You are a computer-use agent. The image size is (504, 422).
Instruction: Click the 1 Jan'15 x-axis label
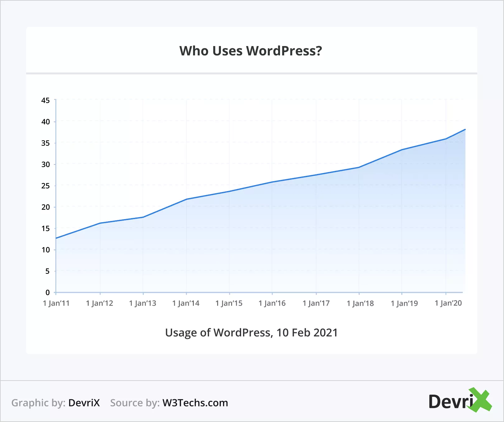coord(229,303)
